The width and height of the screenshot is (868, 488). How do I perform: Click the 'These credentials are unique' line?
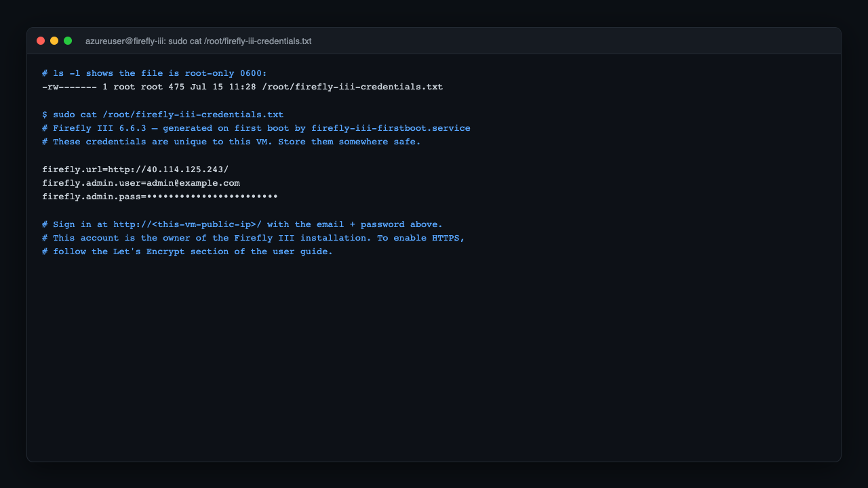tap(231, 142)
